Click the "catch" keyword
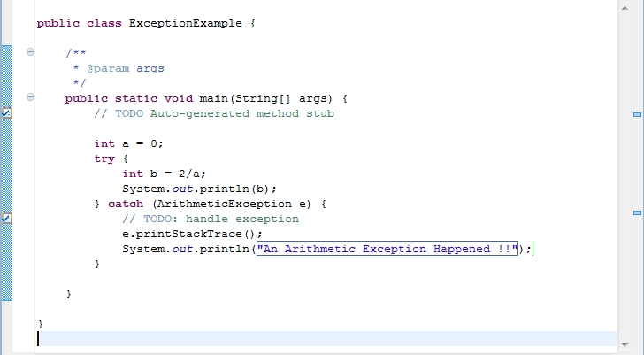Image resolution: width=644 pixels, height=355 pixels. point(126,205)
